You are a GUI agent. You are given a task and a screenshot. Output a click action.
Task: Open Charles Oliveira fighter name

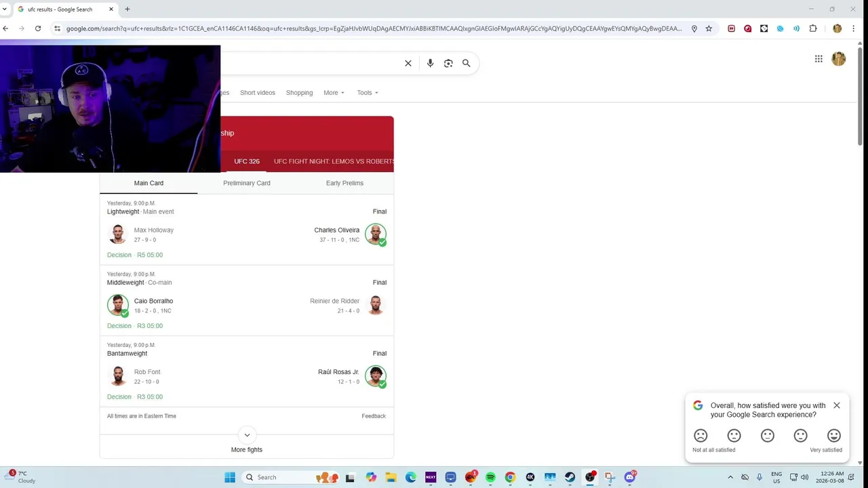coord(337,230)
